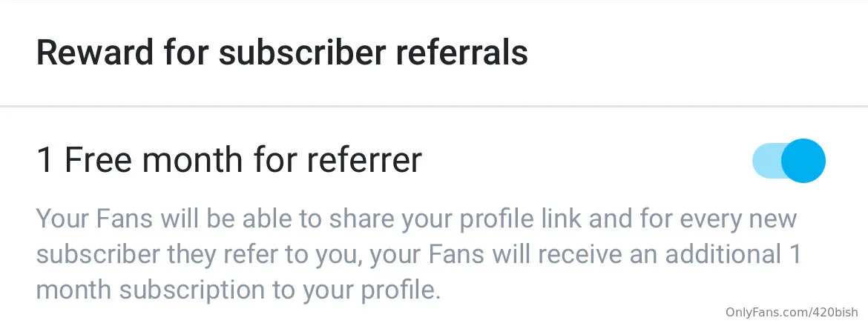This screenshot has width=868, height=329.
Task: Click the word subscriber in the heading
Action: coord(292,53)
